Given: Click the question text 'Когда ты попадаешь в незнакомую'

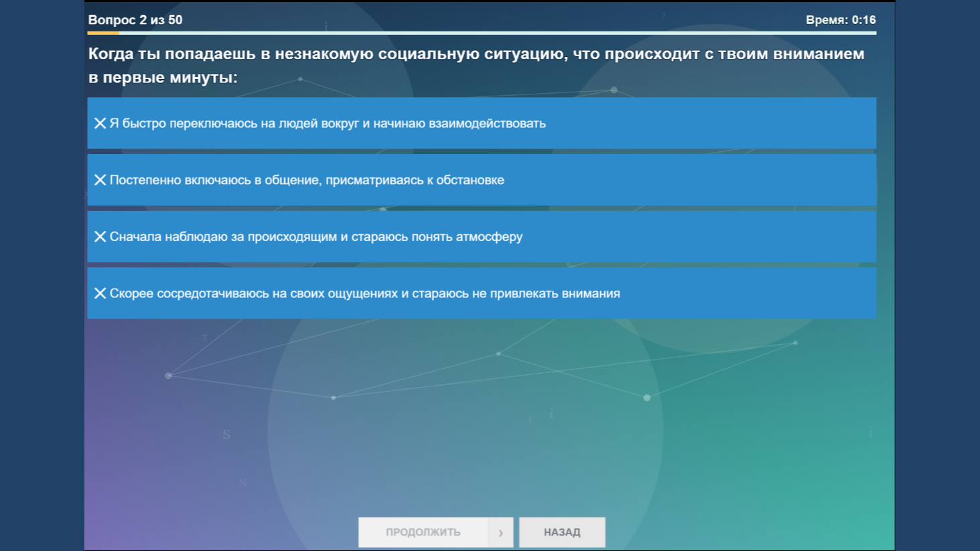Looking at the screenshot, I should (476, 65).
